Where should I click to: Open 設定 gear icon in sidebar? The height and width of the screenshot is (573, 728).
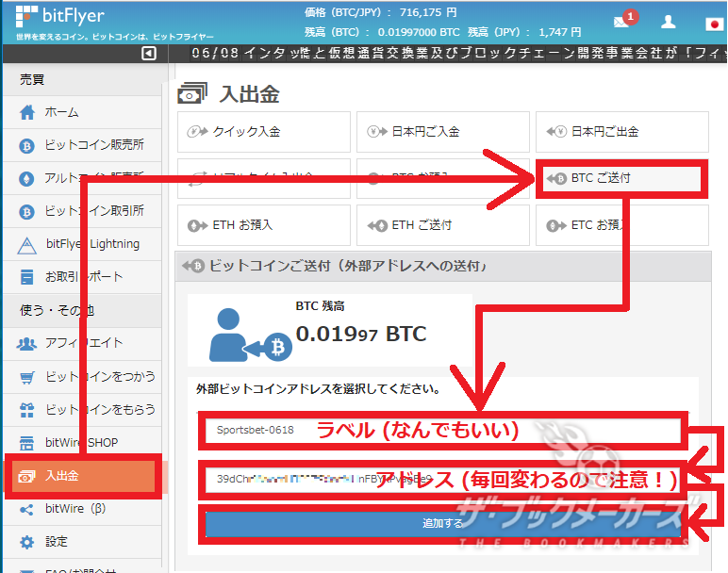tap(27, 542)
